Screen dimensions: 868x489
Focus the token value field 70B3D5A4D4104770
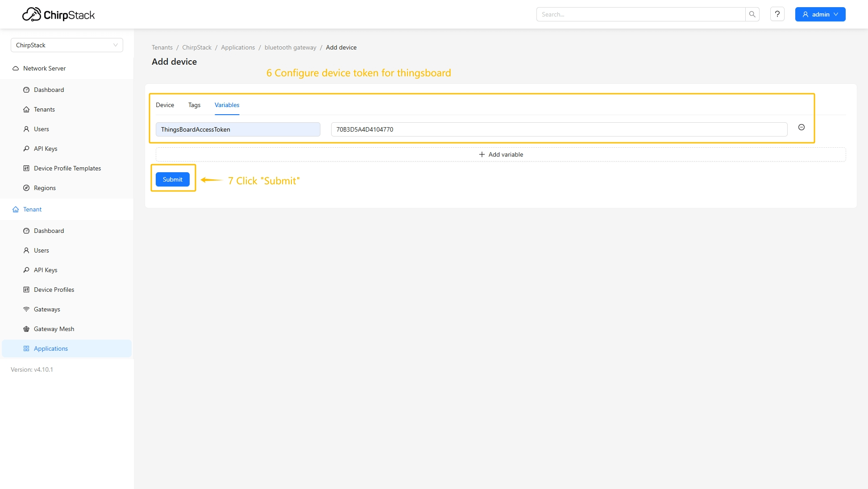click(x=559, y=129)
